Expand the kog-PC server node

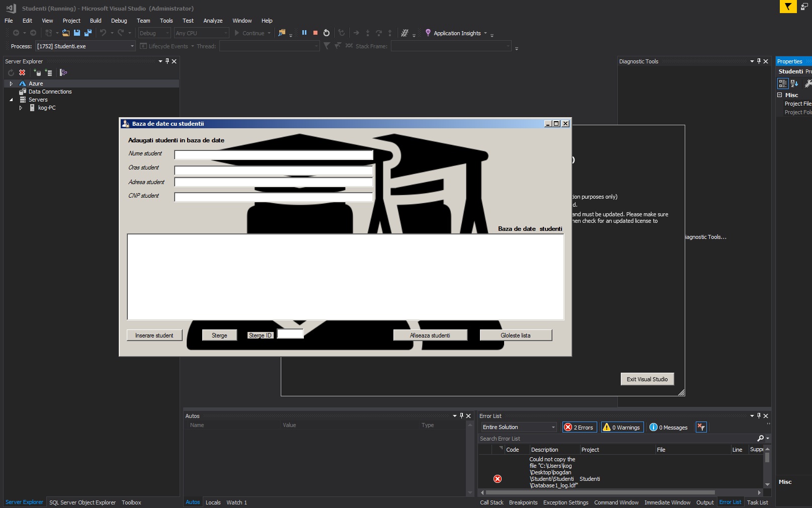point(21,108)
